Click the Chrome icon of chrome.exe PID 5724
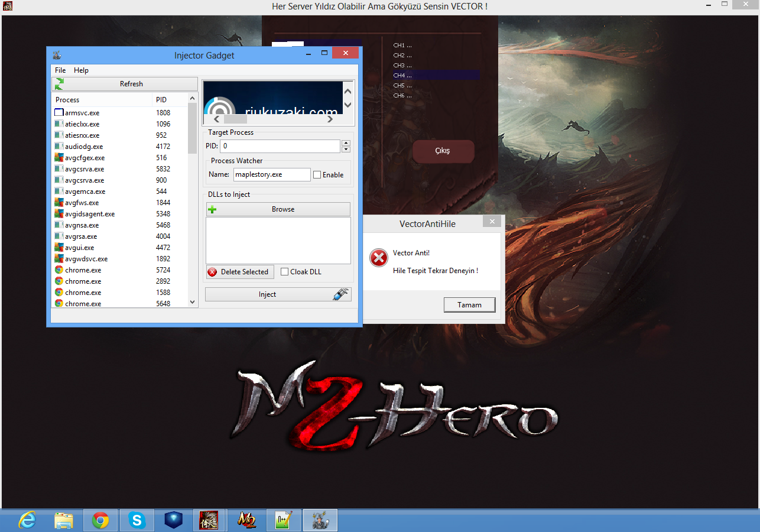Image resolution: width=760 pixels, height=532 pixels. pos(59,270)
